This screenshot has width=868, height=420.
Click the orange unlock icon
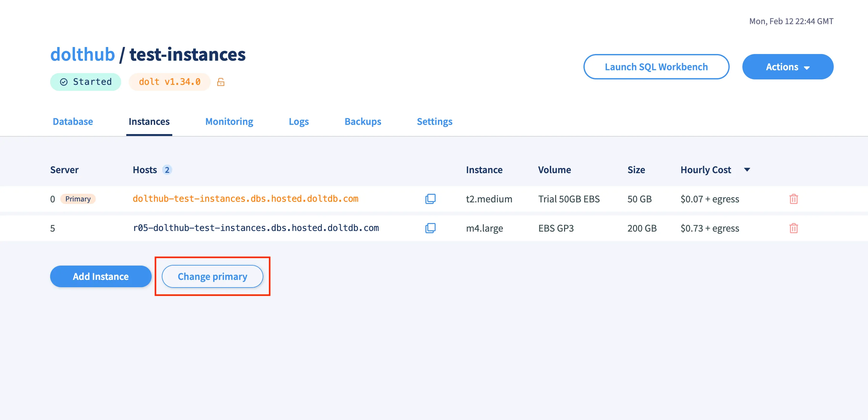(x=221, y=82)
